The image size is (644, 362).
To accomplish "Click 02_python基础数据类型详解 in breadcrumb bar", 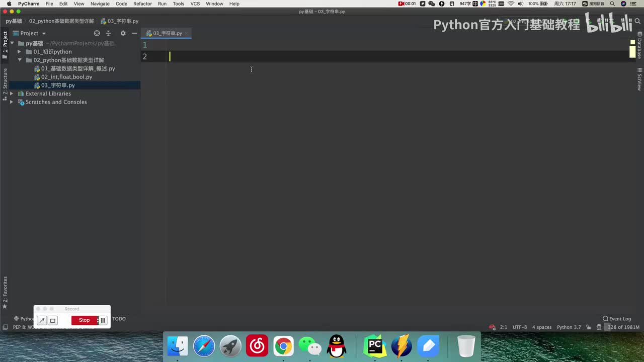I will [61, 21].
